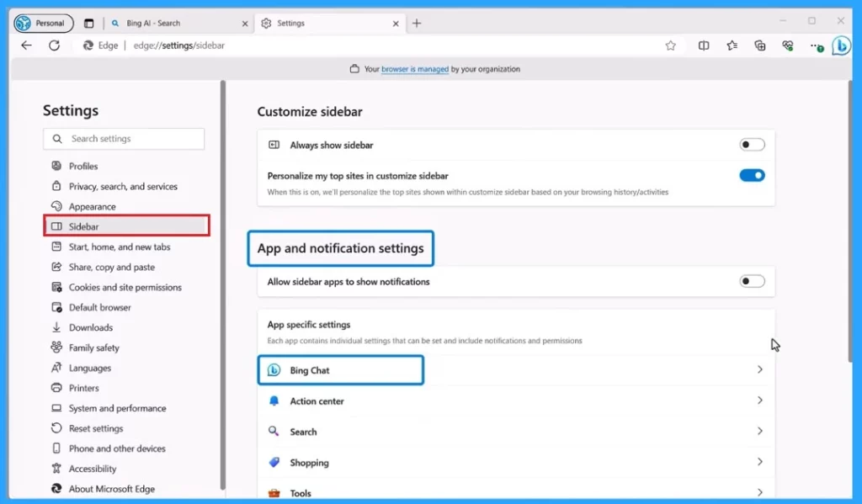862x504 pixels.
Task: Enable Allow sidebar apps to show notifications
Action: (x=752, y=281)
